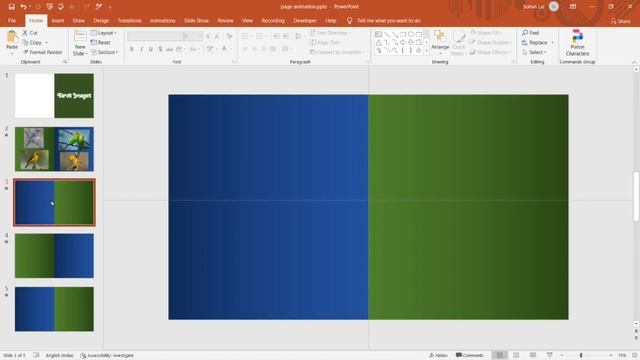Click the Switch to the Review tab
Viewport: 640px width, 360px height.
tap(225, 20)
